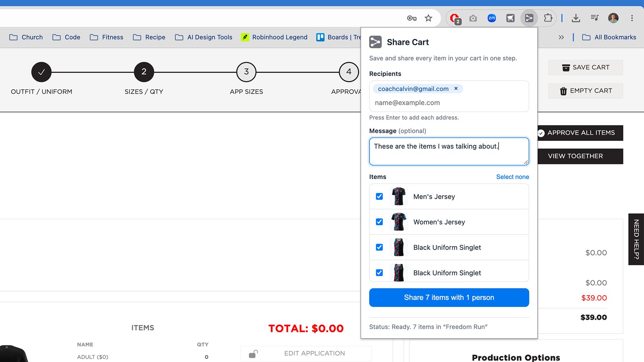Open the NEED HELP? side tab
Screen dimensions: 644x362
click(636, 239)
